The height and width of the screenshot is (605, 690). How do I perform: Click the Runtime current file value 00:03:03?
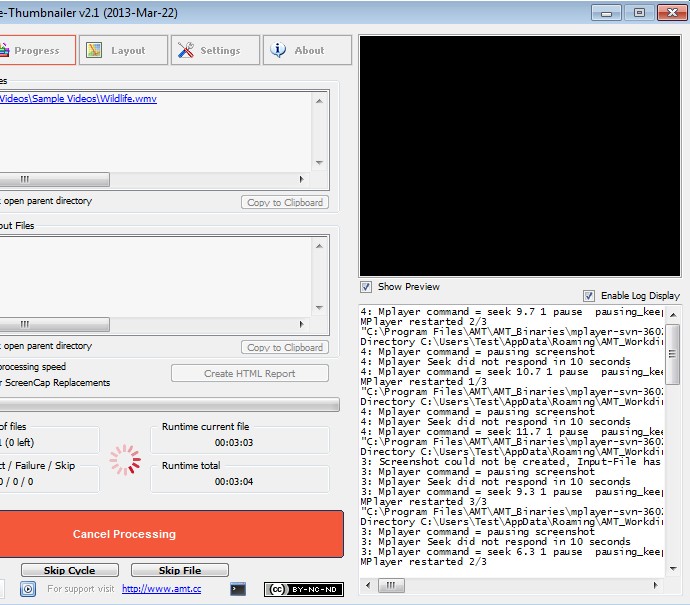pyautogui.click(x=234, y=443)
